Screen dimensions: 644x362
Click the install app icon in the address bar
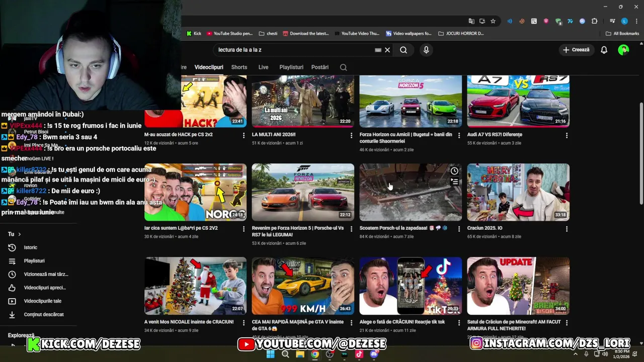[482, 21]
